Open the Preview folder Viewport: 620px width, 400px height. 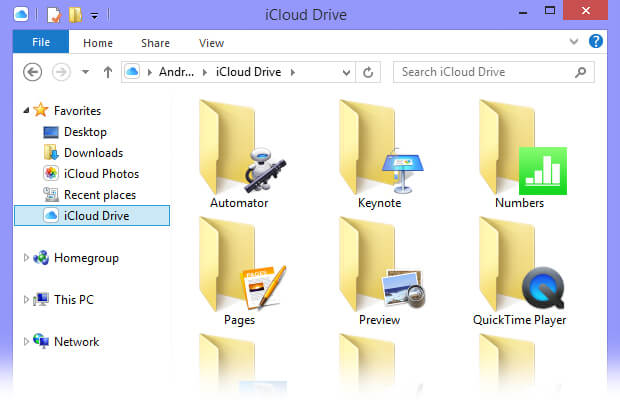380,272
